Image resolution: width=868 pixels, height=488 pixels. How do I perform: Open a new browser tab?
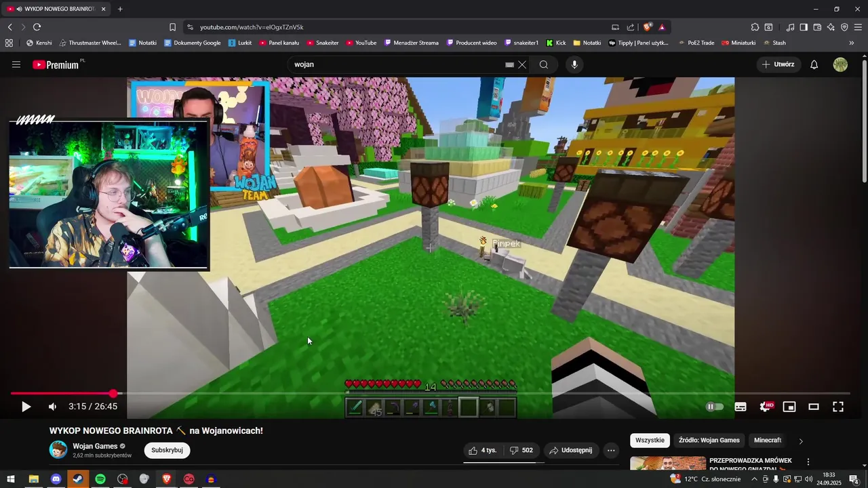[x=120, y=9]
